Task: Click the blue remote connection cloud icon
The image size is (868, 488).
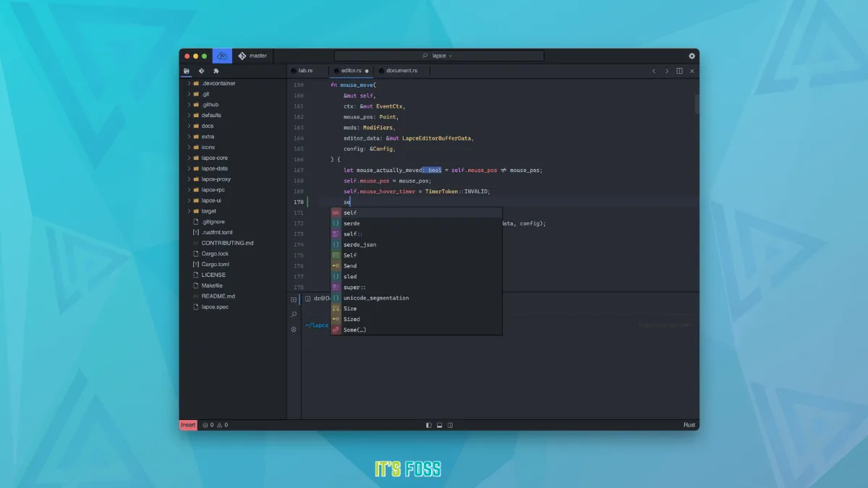Action: click(x=222, y=56)
